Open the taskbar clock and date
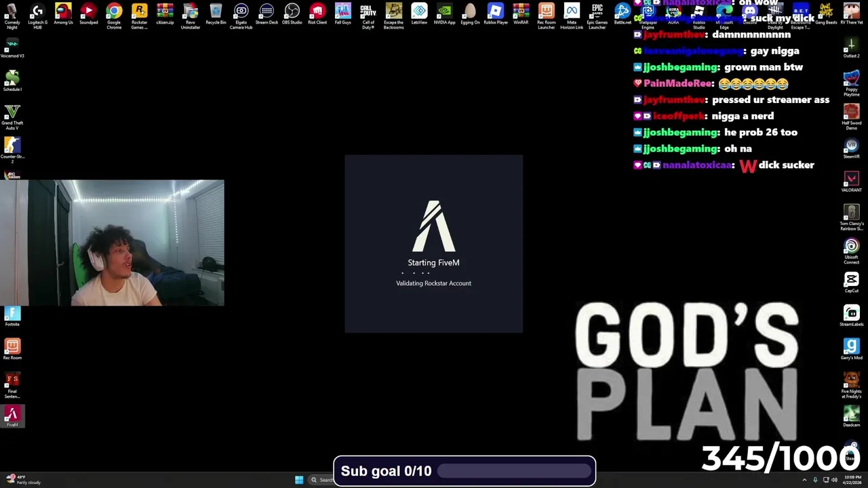 [x=852, y=480]
